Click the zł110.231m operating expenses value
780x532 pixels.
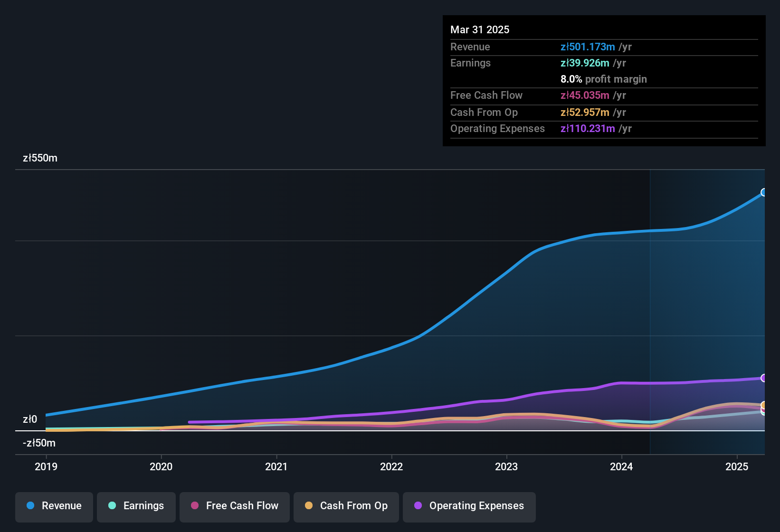point(588,129)
